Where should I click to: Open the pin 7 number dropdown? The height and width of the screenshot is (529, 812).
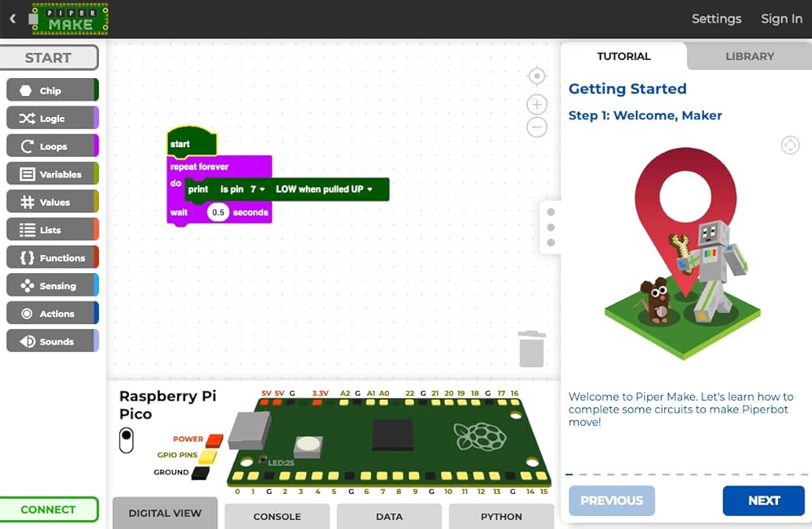[258, 189]
